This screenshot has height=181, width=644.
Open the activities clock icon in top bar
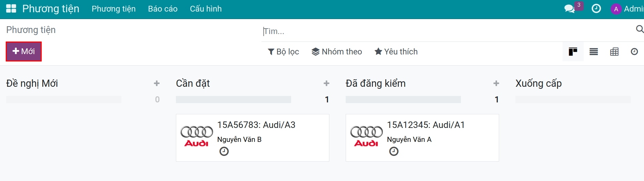(596, 9)
